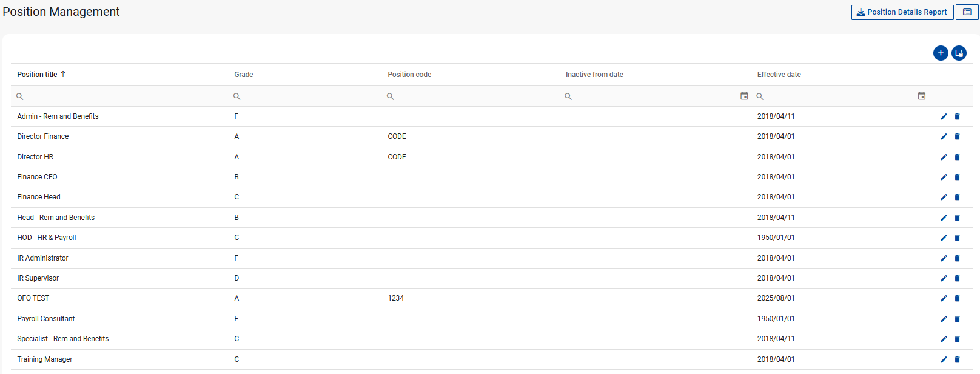Image resolution: width=980 pixels, height=374 pixels.
Task: Remove the HOD - HR & Payroll row
Action: 958,238
